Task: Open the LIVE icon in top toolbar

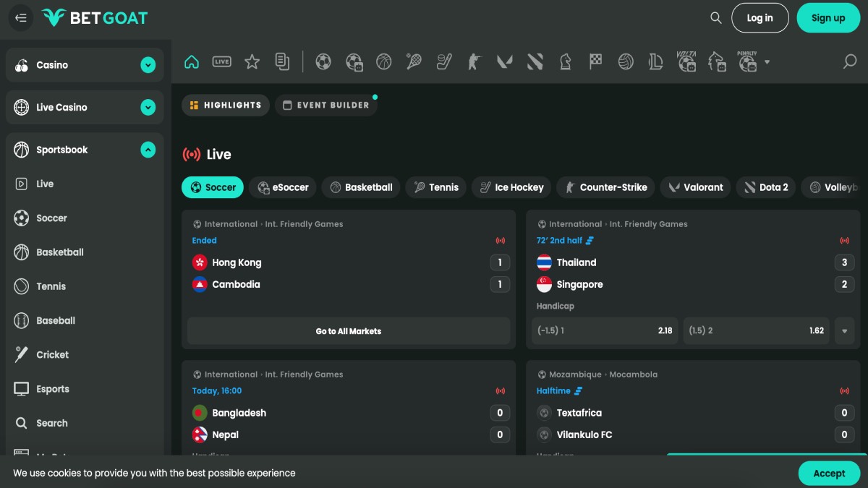Action: pyautogui.click(x=221, y=62)
